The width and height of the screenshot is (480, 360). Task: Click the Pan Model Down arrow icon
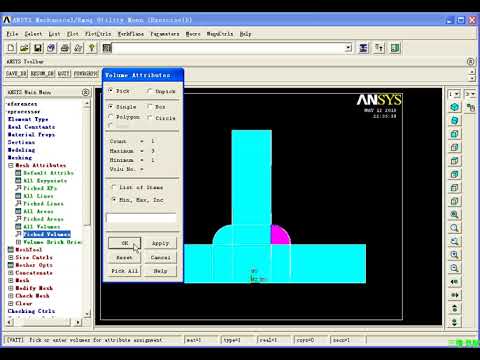click(454, 322)
